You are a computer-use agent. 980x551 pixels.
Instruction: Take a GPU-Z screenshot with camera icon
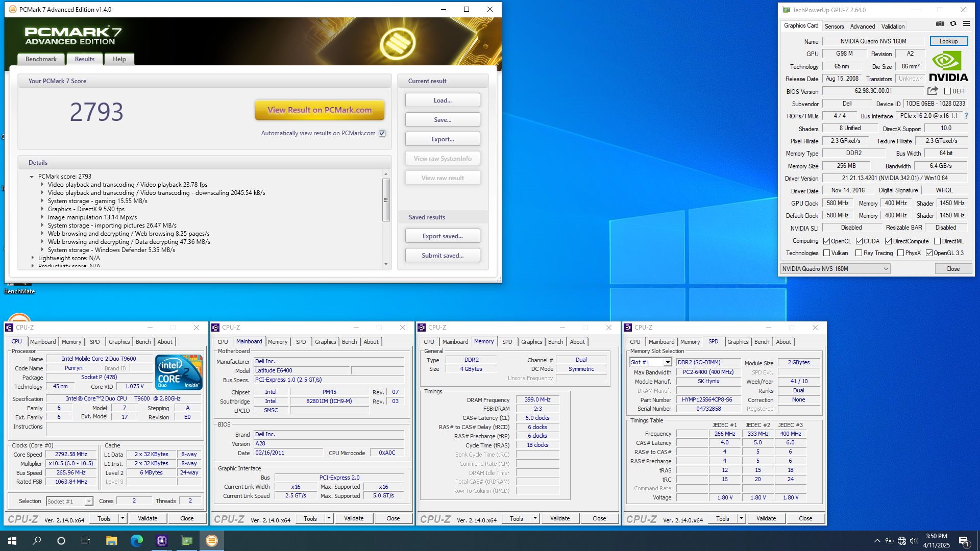coord(940,23)
